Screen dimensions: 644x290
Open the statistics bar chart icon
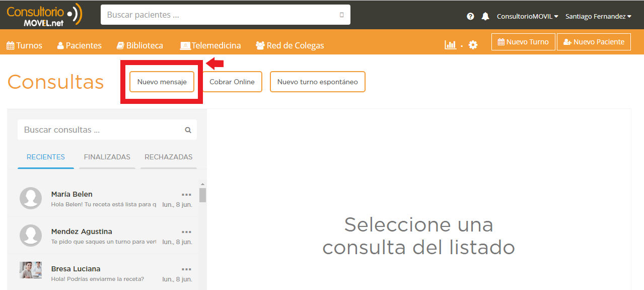[450, 45]
